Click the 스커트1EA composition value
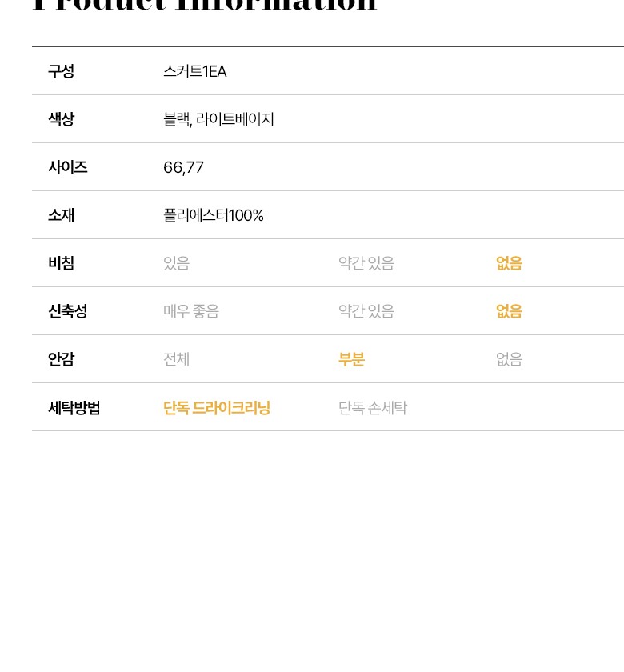 [x=194, y=71]
